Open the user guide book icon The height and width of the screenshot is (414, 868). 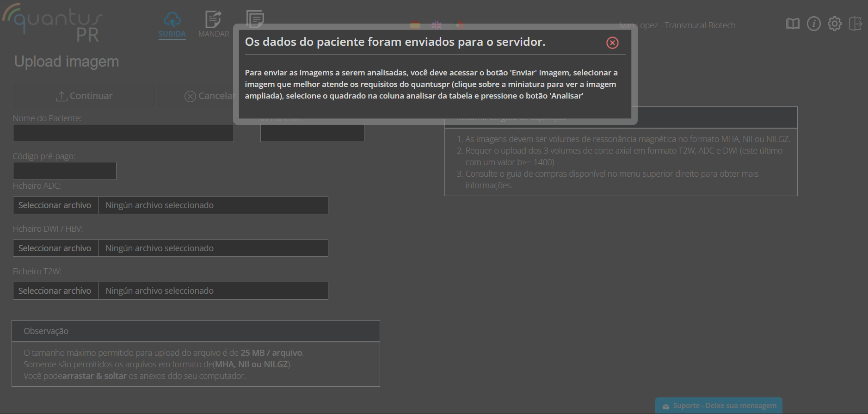click(793, 24)
